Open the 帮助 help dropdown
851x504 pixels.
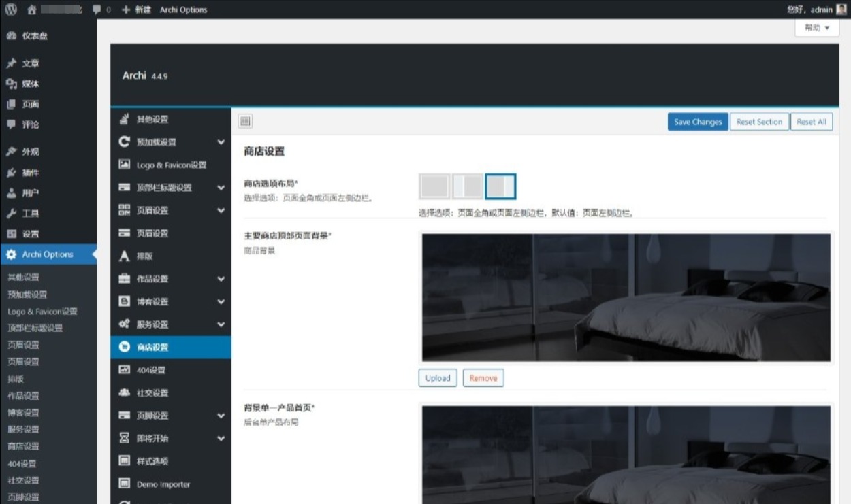[x=817, y=28]
